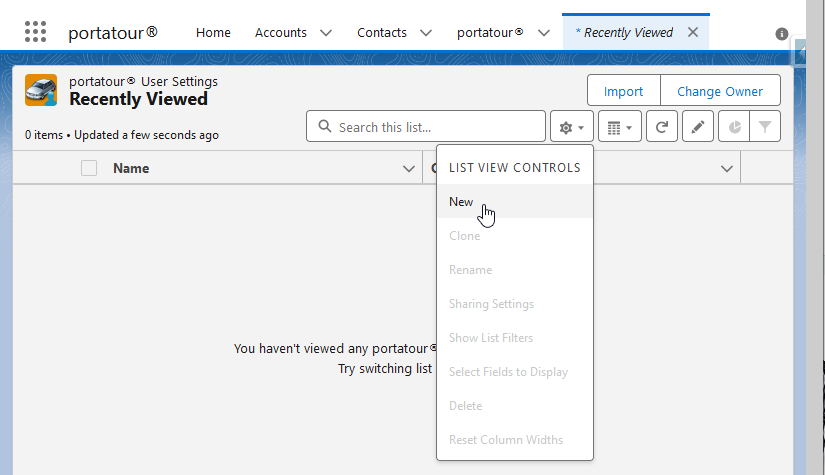This screenshot has width=825, height=475.
Task: Click the Recently Viewed list title
Action: click(x=138, y=99)
